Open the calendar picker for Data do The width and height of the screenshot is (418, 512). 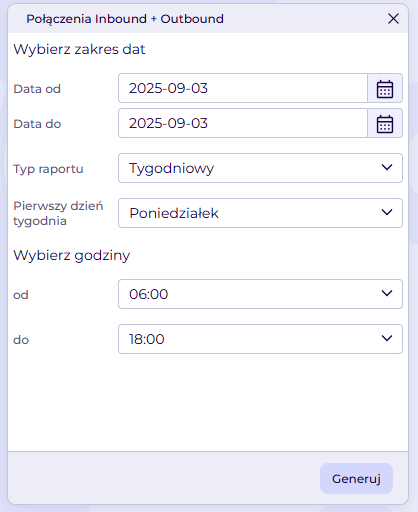click(385, 123)
